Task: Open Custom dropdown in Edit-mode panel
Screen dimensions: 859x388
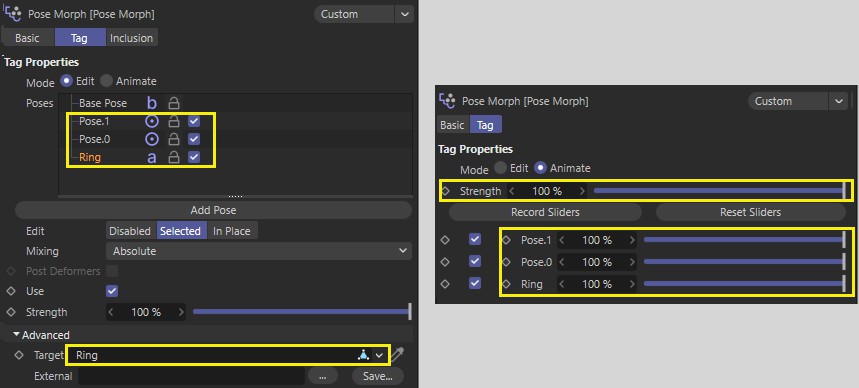Action: click(x=354, y=14)
